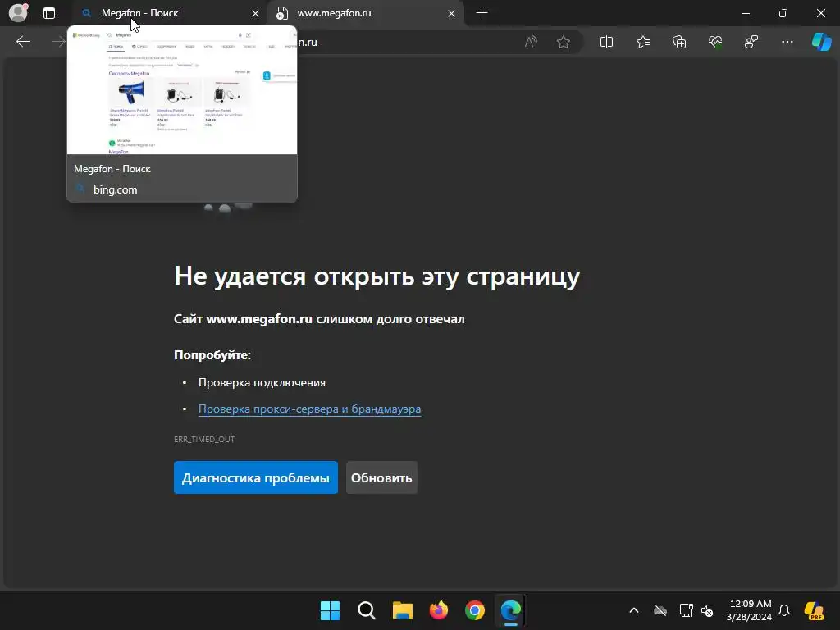This screenshot has width=840, height=630.
Task: Open the Edge profile avatar
Action: click(x=18, y=13)
